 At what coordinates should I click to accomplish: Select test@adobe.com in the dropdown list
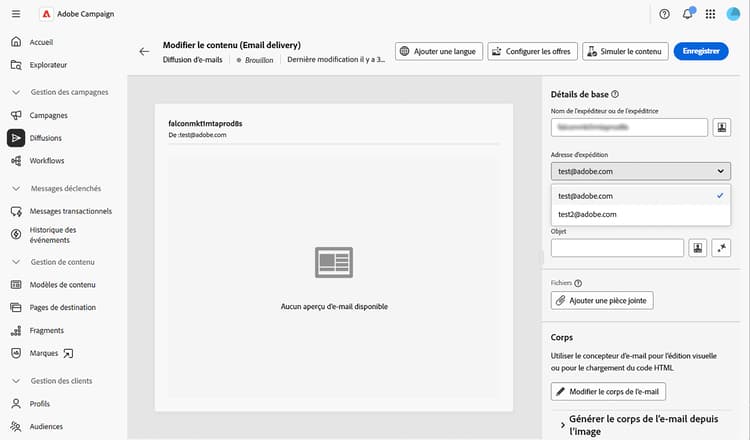(x=640, y=196)
